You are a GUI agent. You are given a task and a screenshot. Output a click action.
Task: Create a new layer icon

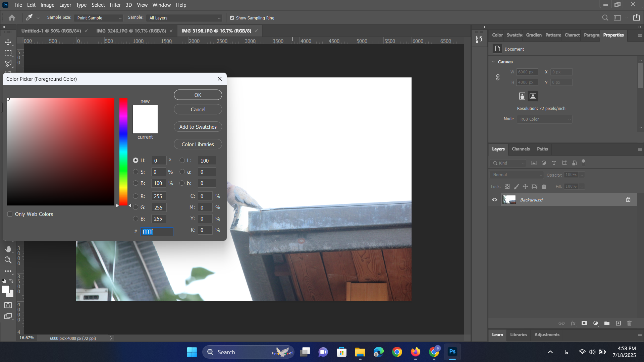click(x=618, y=323)
